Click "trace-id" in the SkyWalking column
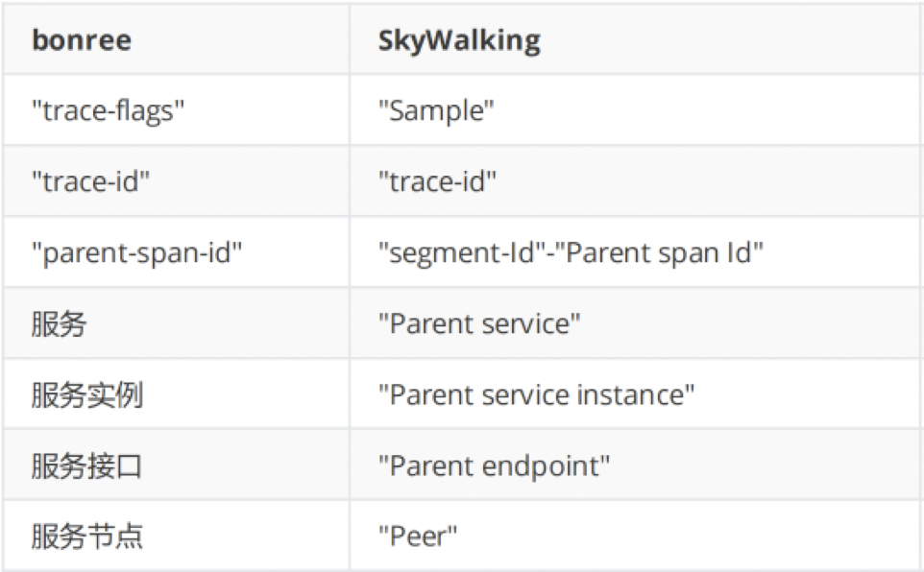 pyautogui.click(x=438, y=181)
